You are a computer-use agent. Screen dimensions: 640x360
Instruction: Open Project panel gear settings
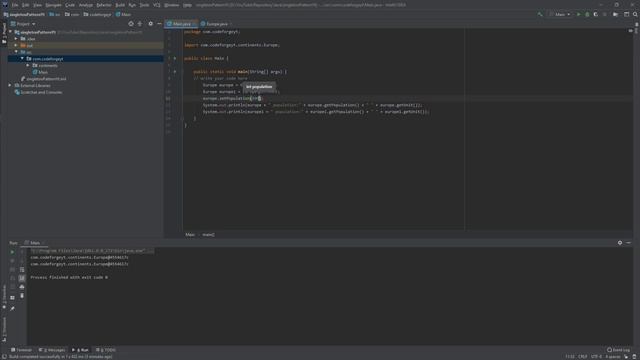click(151, 24)
